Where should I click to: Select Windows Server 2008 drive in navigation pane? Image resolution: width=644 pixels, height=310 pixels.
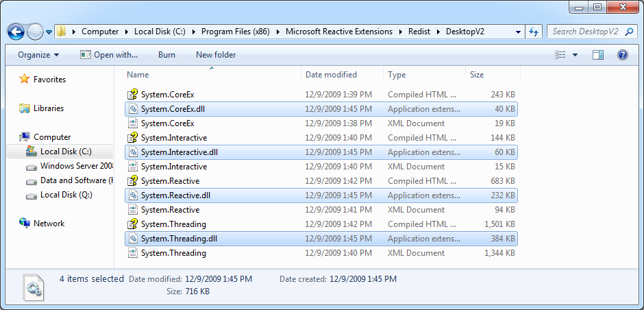coord(77,166)
